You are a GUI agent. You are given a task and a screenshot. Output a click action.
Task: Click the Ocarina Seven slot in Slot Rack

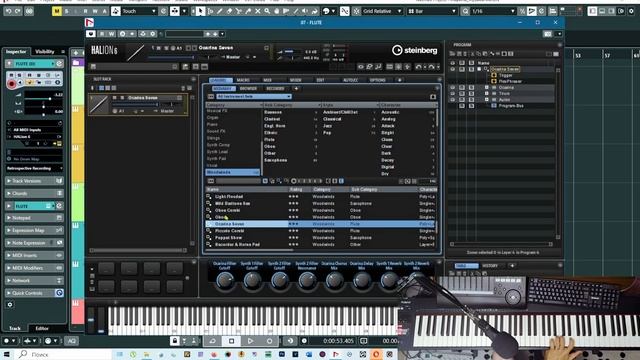(138, 104)
